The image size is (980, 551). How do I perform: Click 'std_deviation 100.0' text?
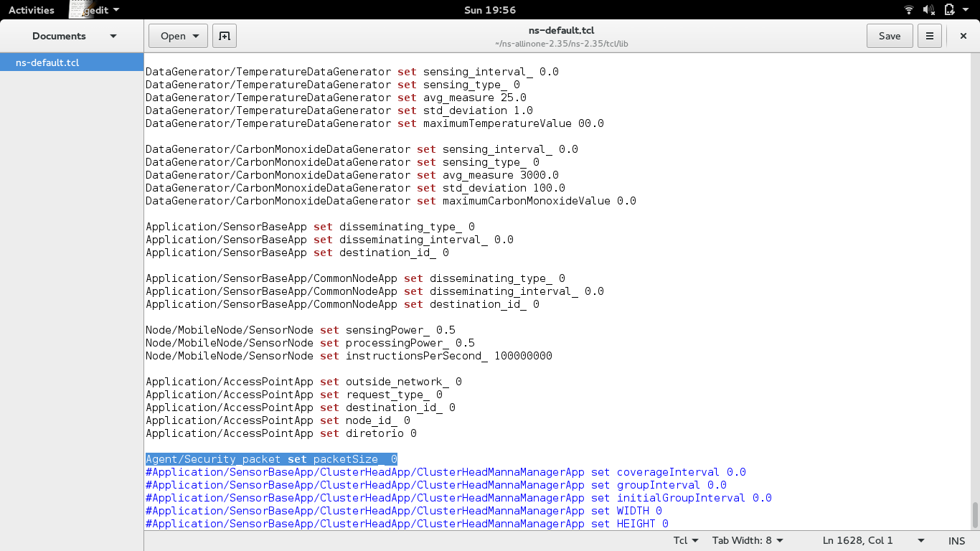pos(504,188)
